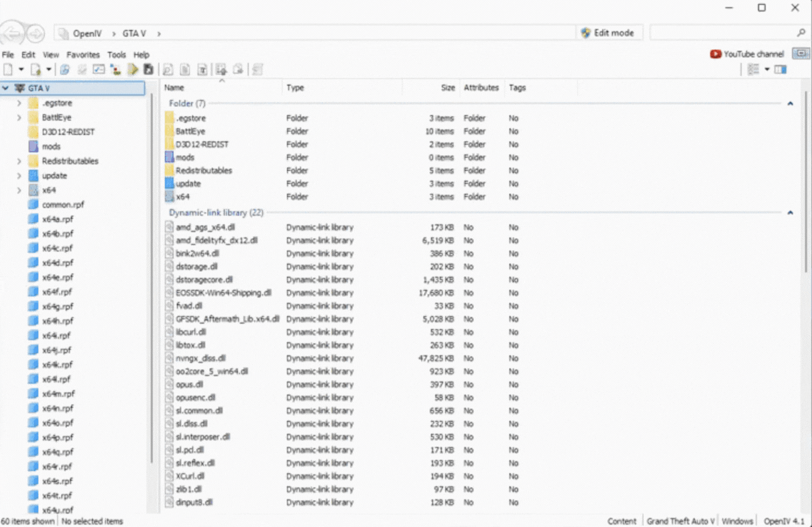Click the dark archive toolbar icon
The width and height of the screenshot is (812, 527).
click(149, 70)
